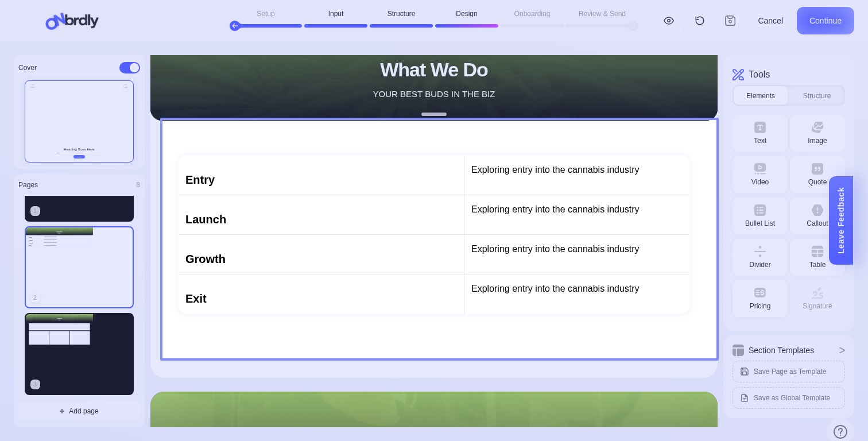Image resolution: width=868 pixels, height=441 pixels.
Task: Select page 3 thumbnail
Action: point(79,354)
